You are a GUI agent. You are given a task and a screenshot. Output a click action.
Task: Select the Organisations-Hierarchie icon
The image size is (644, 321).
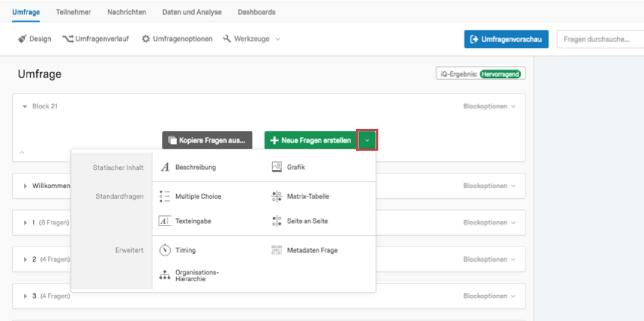[165, 276]
